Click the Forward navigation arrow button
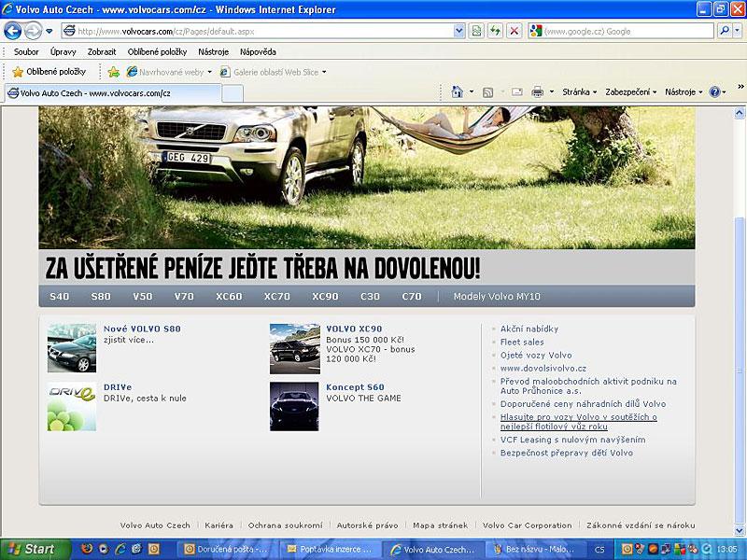 click(x=33, y=32)
